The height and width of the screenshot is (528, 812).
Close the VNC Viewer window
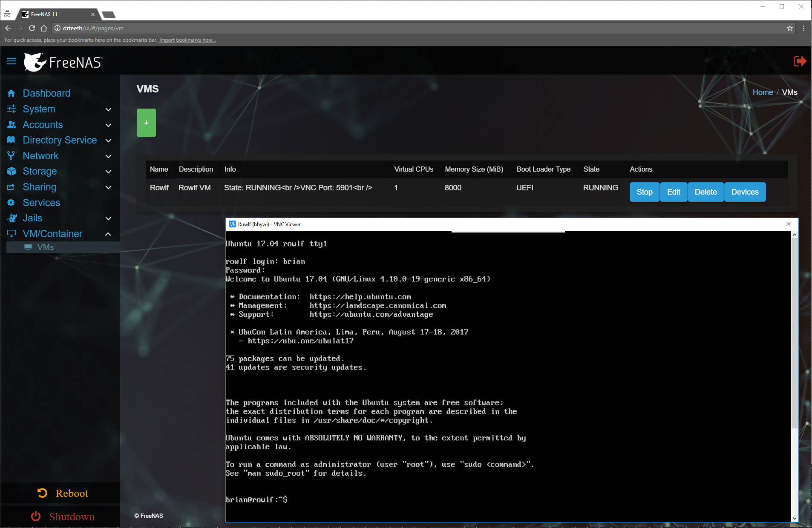point(789,224)
